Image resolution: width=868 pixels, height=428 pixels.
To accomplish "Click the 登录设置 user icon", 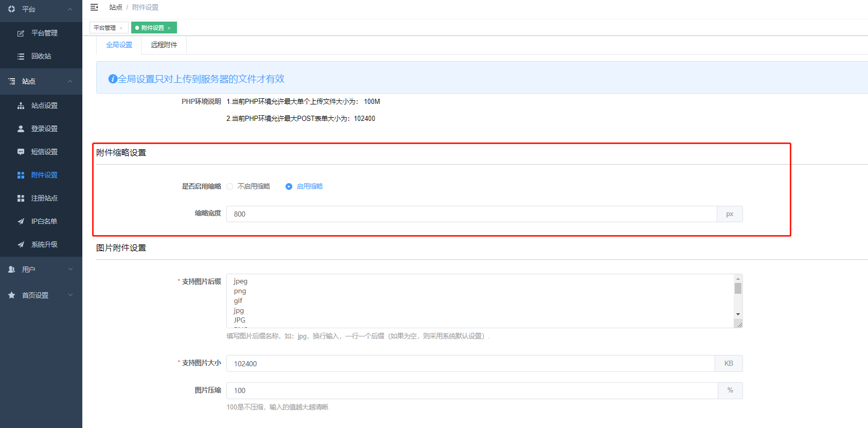I will 21,129.
